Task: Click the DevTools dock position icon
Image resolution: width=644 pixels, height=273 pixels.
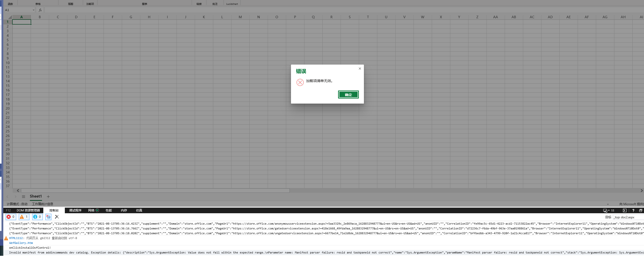Action: pos(641,210)
